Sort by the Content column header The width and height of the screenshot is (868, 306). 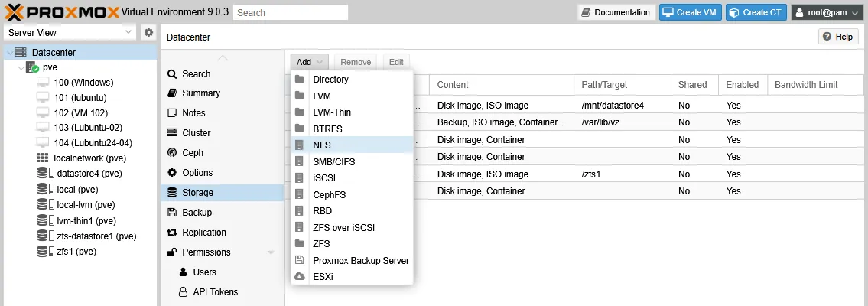(x=501, y=85)
